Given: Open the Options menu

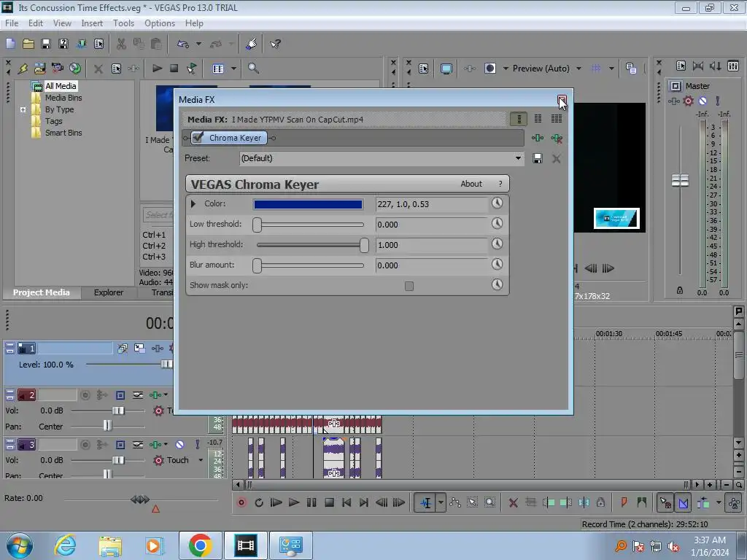Looking at the screenshot, I should click(160, 23).
